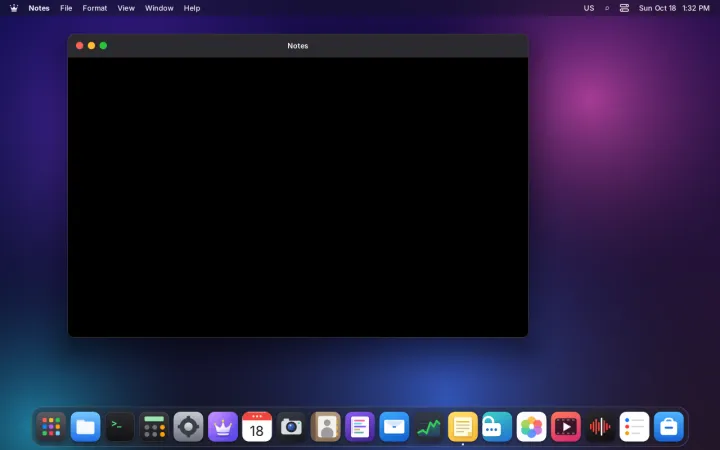
Task: Open Calendar showing 18 in dock
Action: pos(257,427)
